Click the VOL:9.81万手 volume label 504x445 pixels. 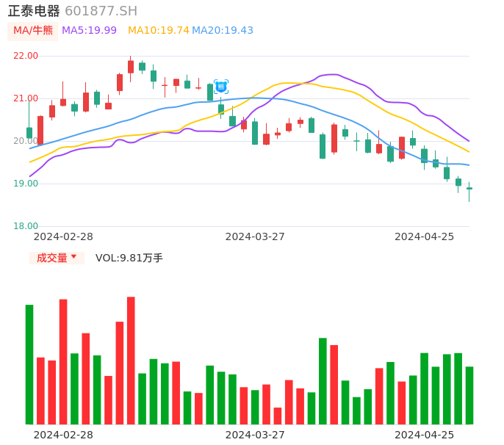pyautogui.click(x=129, y=258)
